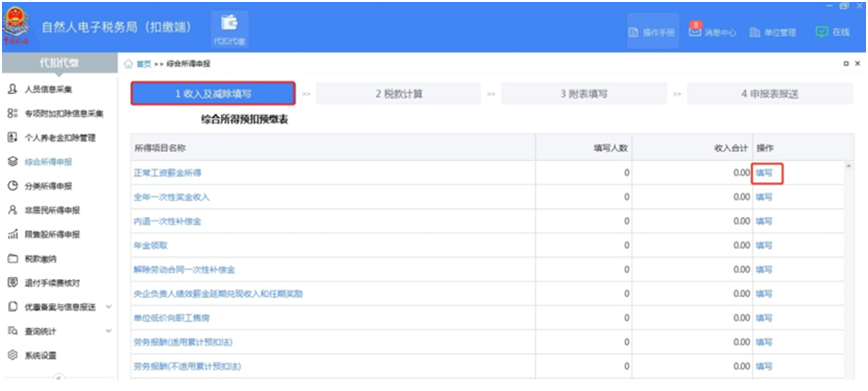Maximize the page using the small square icon
Screen dimensions: 868x391
click(x=846, y=64)
